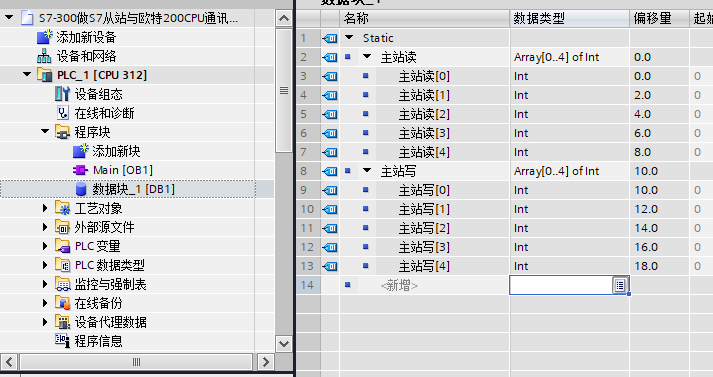Click the 程序块 folder icon
Image resolution: width=713 pixels, height=377 pixels.
tap(62, 132)
